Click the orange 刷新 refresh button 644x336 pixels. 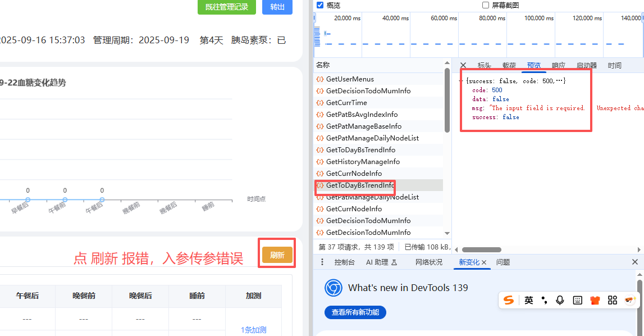tap(277, 255)
